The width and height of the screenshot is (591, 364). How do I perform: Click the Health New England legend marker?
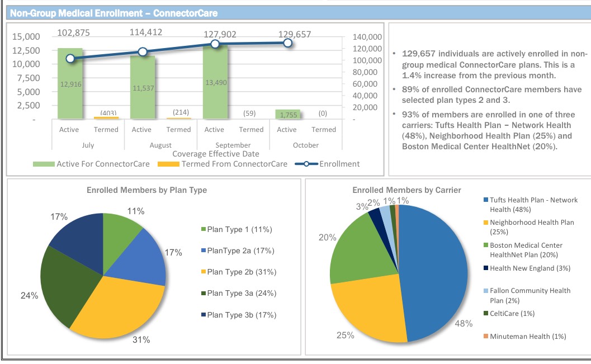(x=486, y=268)
